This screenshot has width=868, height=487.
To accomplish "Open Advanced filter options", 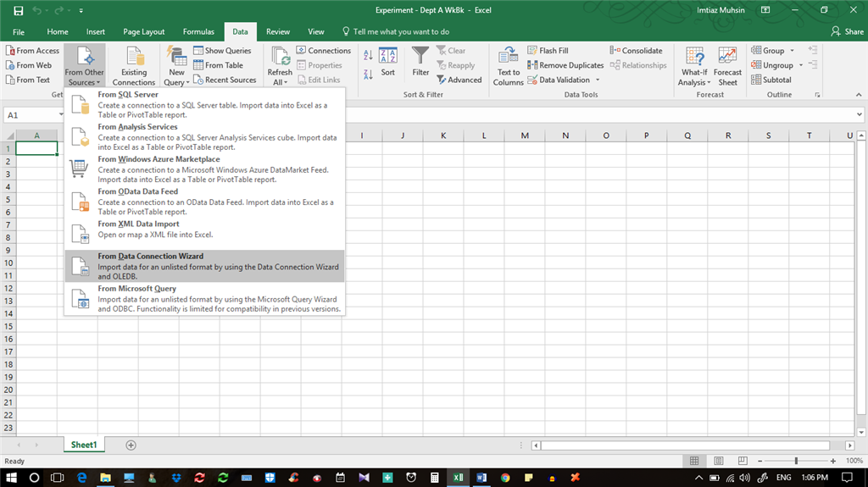I will pos(459,80).
